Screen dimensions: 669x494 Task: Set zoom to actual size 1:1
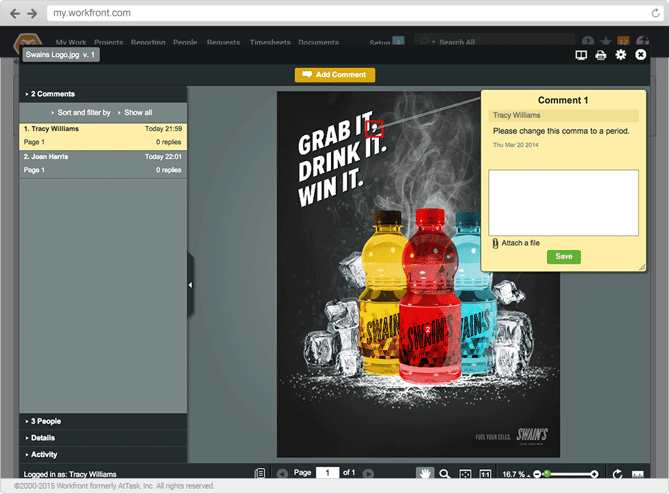(x=485, y=473)
